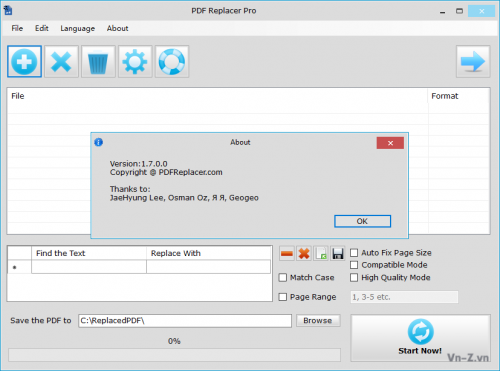The width and height of the screenshot is (500, 371).
Task: Toggle Match Case checkbox
Action: coord(283,277)
